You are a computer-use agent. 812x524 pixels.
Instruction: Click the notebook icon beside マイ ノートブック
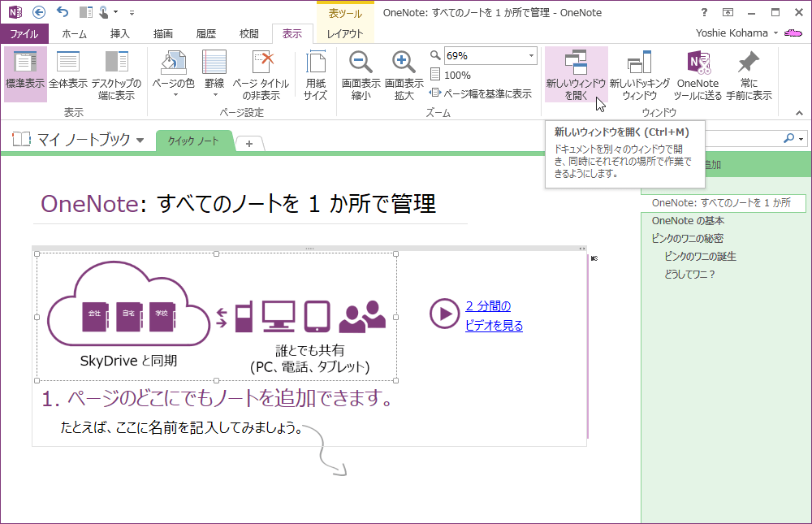tap(21, 139)
